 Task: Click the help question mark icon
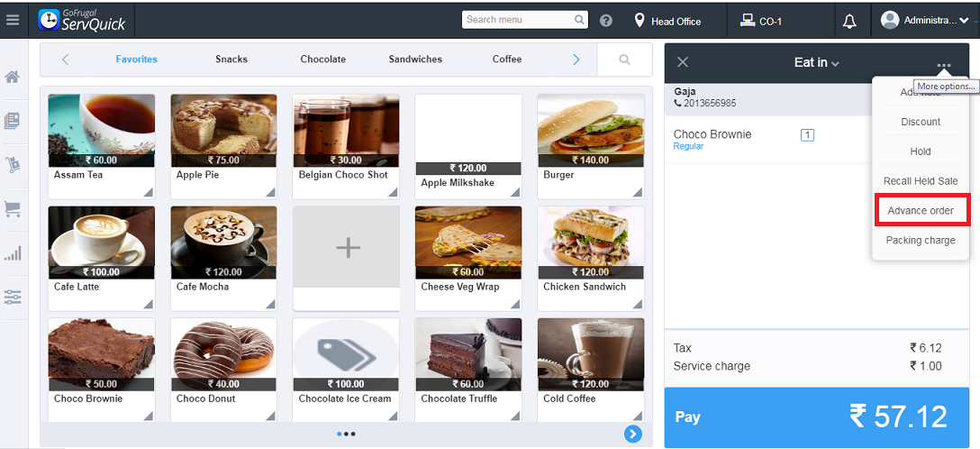(x=605, y=21)
